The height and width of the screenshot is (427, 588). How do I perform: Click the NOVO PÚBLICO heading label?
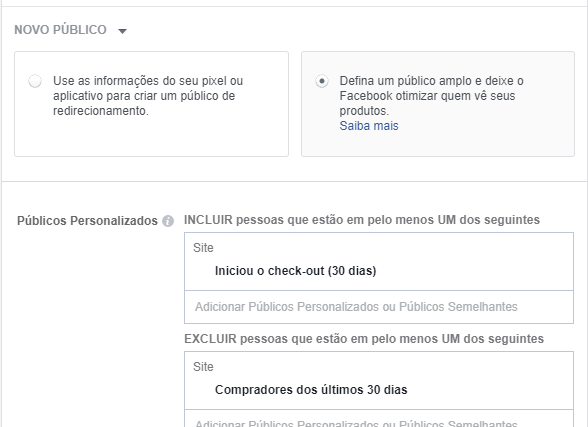click(x=60, y=30)
